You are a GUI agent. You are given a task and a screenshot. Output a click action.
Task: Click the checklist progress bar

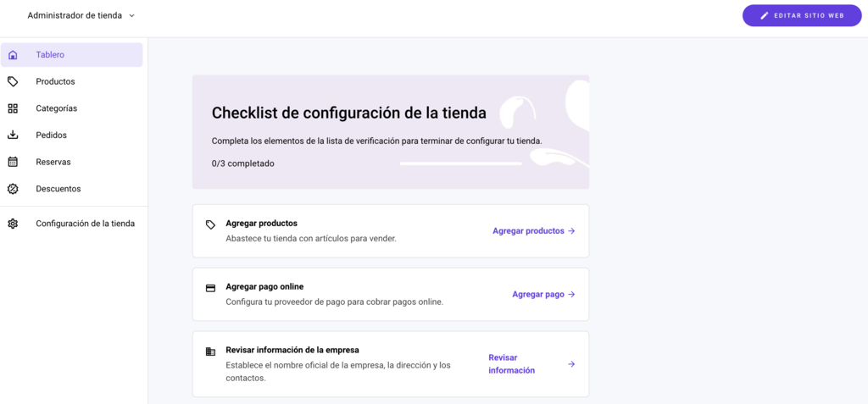coord(460,163)
